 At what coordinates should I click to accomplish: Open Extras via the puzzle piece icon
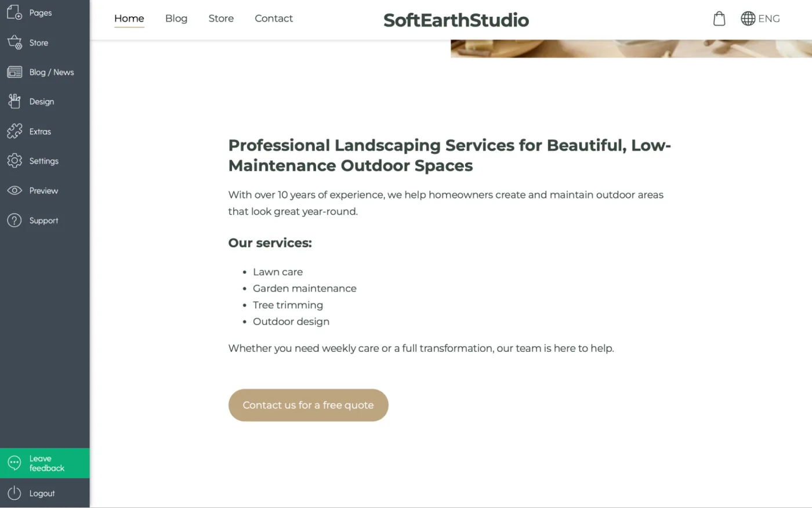[14, 131]
